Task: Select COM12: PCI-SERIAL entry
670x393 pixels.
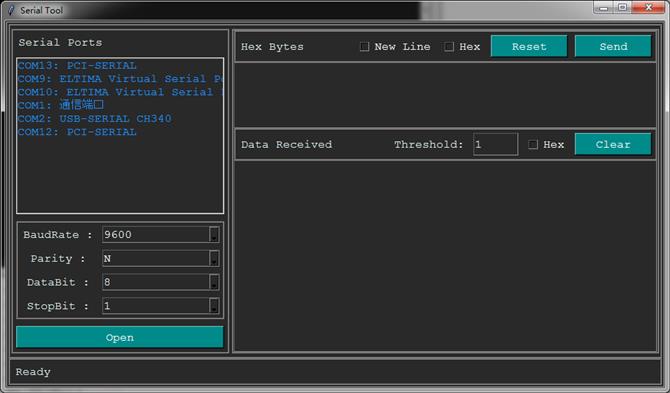Action: click(77, 132)
